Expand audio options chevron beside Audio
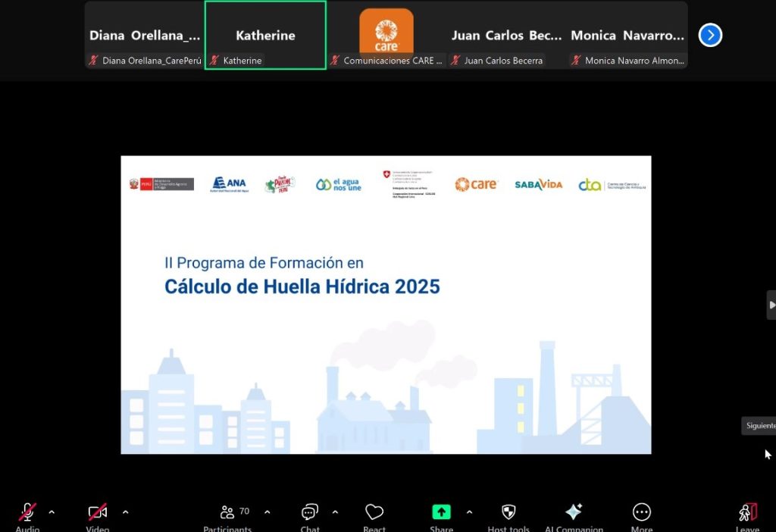This screenshot has height=532, width=776. tap(52, 512)
